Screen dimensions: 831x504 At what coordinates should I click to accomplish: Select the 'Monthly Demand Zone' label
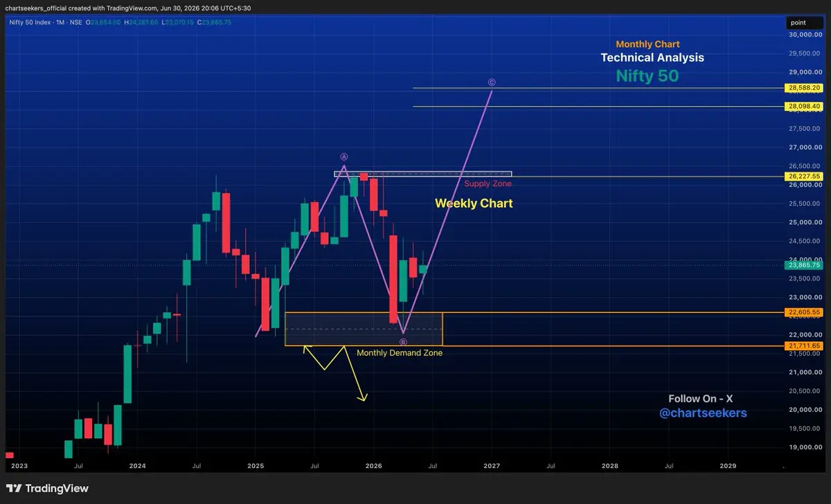(399, 353)
